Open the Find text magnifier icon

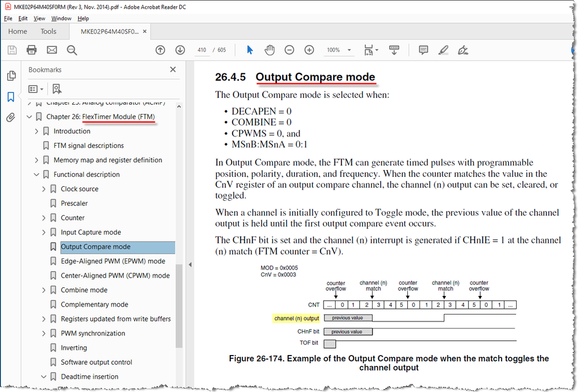[72, 50]
